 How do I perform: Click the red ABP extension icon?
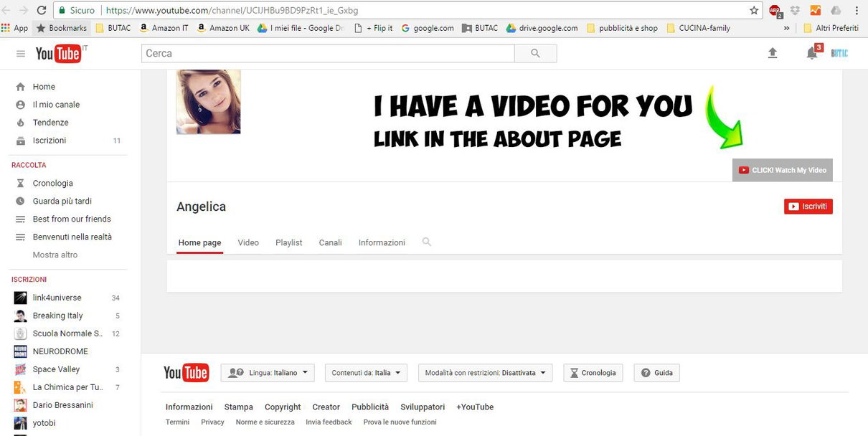[x=775, y=11]
